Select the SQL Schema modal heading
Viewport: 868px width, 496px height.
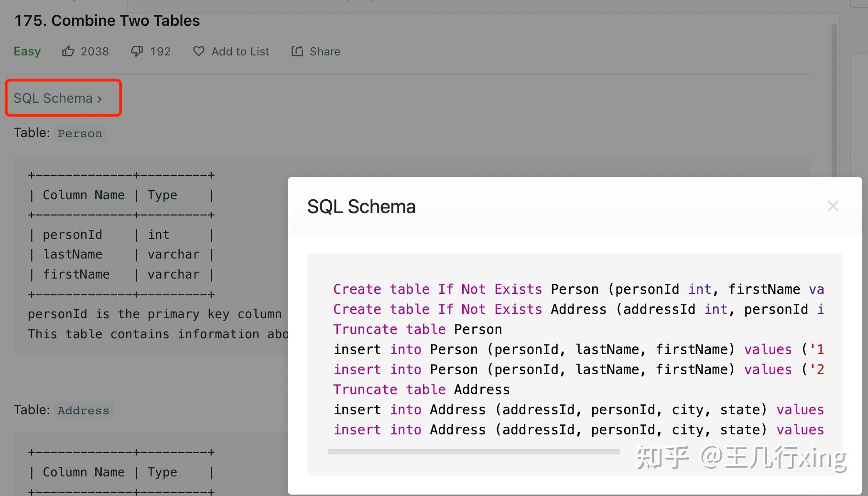(361, 206)
